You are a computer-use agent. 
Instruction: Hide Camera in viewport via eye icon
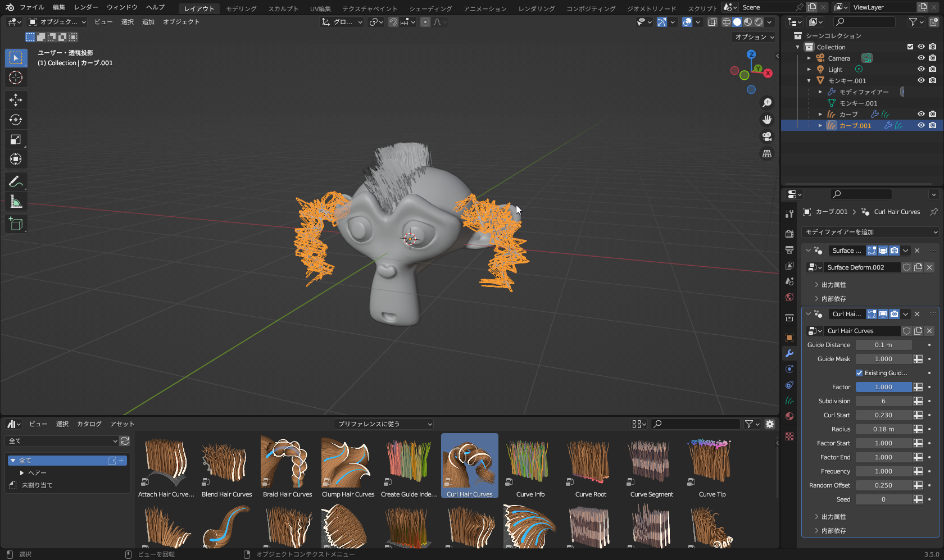pos(921,58)
